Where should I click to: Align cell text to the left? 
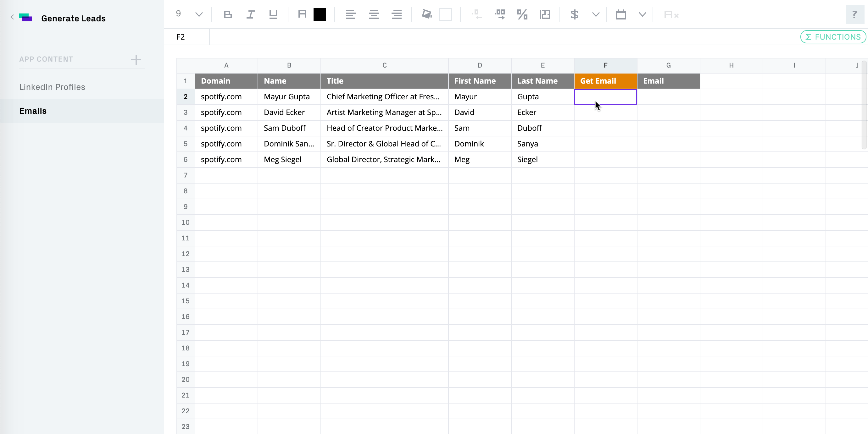click(x=351, y=14)
